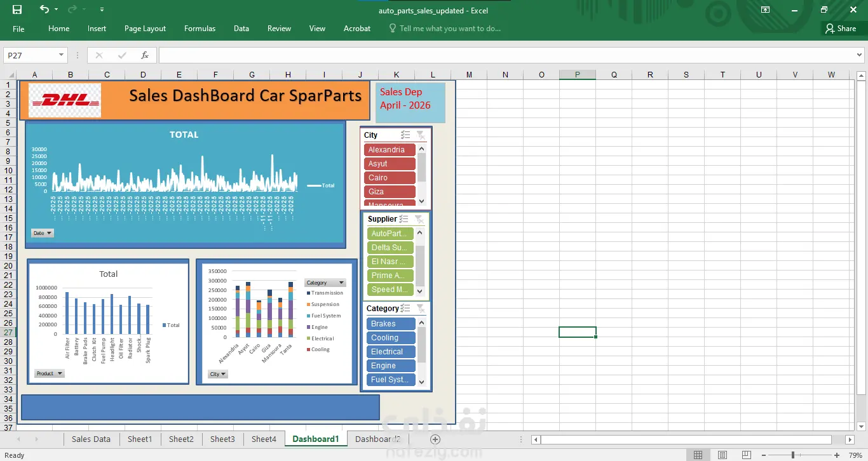Undo the last action
Screen dimensions: 868x461
coord(44,10)
